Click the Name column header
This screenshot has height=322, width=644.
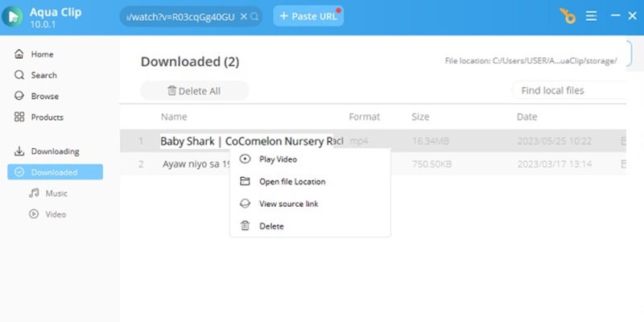click(174, 117)
